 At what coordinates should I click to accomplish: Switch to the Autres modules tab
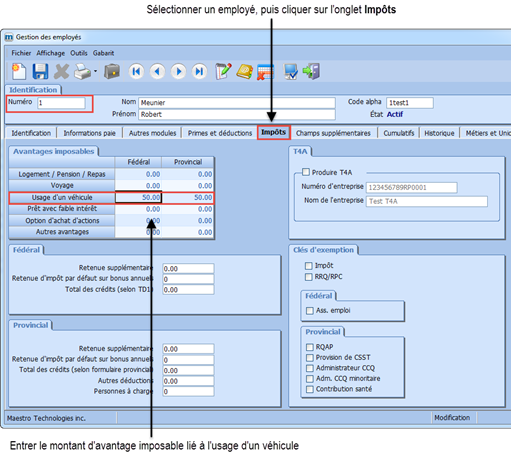152,133
